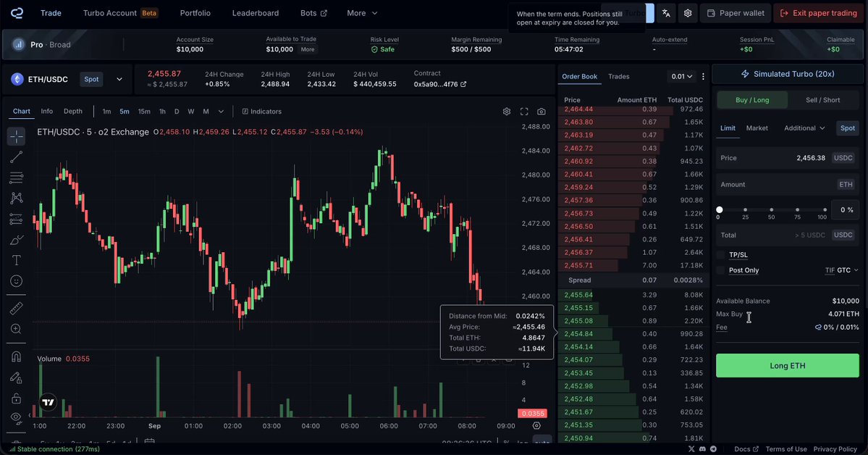Open the TIF GTC dropdown
Viewport: 868px width, 455px height.
click(841, 270)
